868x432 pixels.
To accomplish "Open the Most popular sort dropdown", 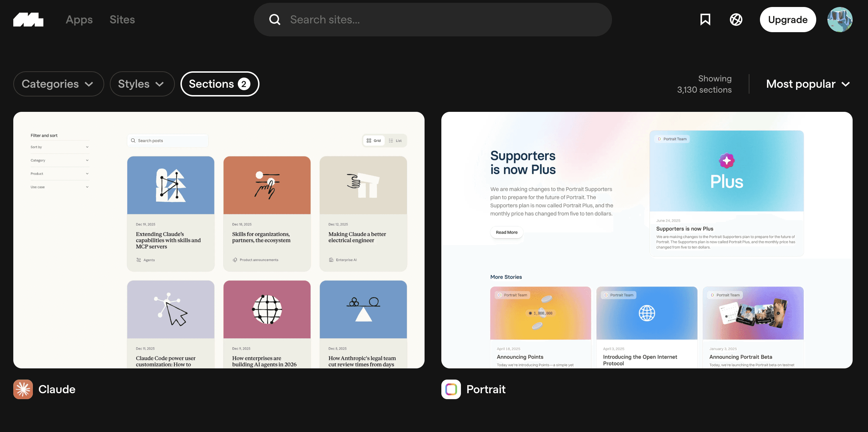I will click(808, 84).
